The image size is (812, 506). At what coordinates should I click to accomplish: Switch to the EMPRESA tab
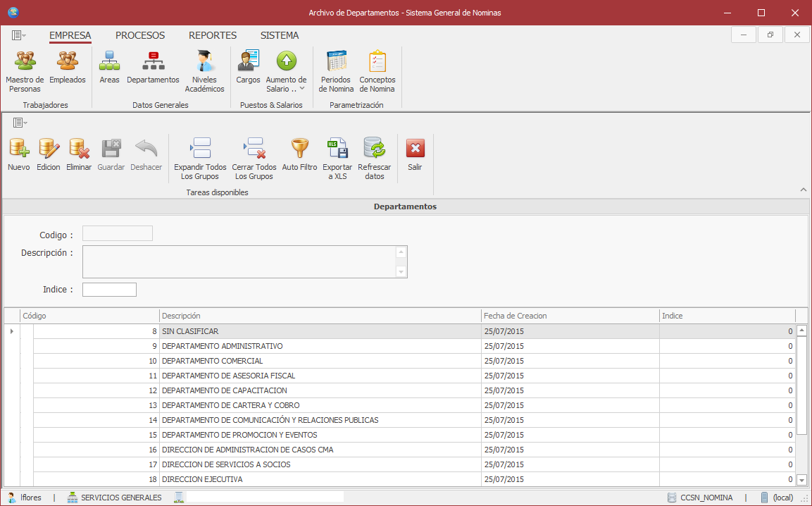[70, 35]
